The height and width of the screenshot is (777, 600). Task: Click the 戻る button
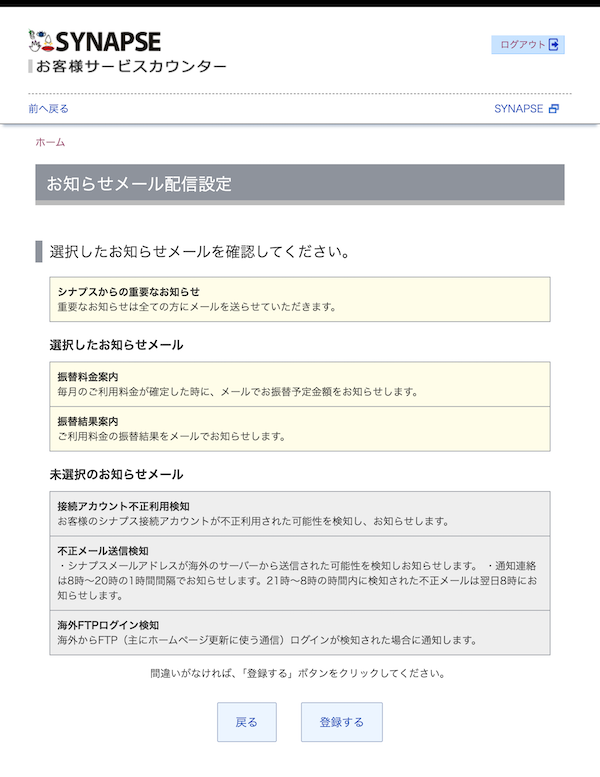246,722
